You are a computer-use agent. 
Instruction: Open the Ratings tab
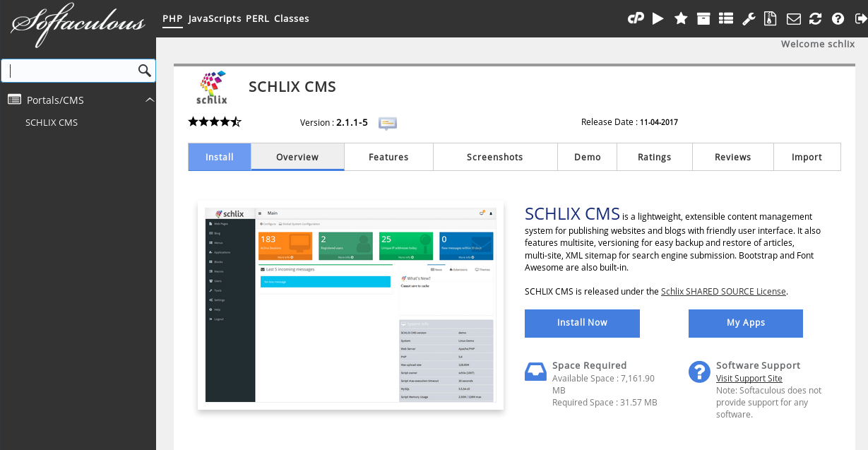tap(655, 157)
